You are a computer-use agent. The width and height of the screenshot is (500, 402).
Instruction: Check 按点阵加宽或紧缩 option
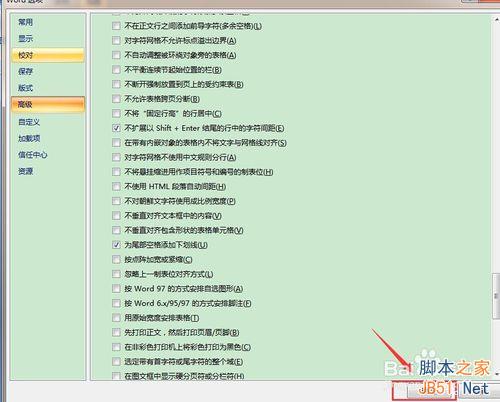(x=116, y=259)
